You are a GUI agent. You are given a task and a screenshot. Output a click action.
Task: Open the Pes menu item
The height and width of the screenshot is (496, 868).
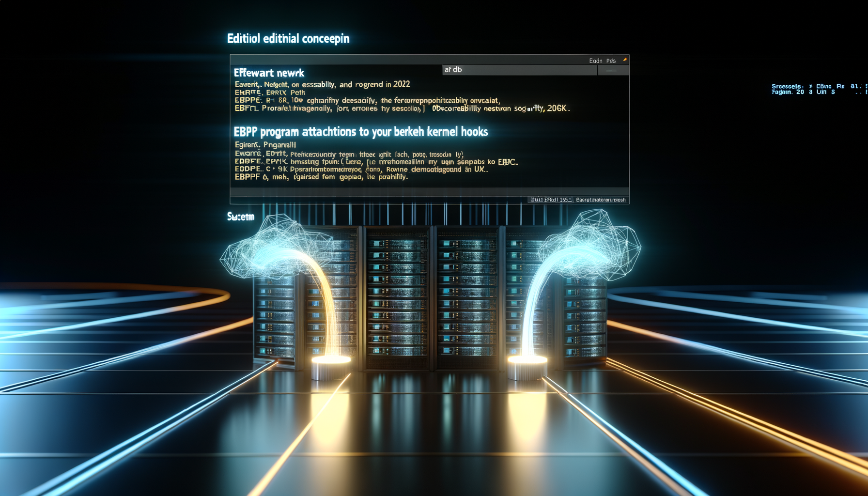click(611, 61)
